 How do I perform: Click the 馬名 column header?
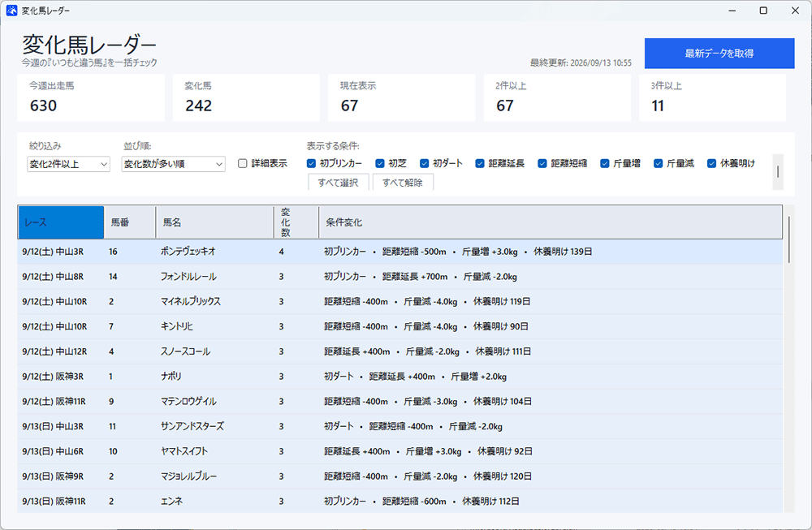click(x=214, y=222)
